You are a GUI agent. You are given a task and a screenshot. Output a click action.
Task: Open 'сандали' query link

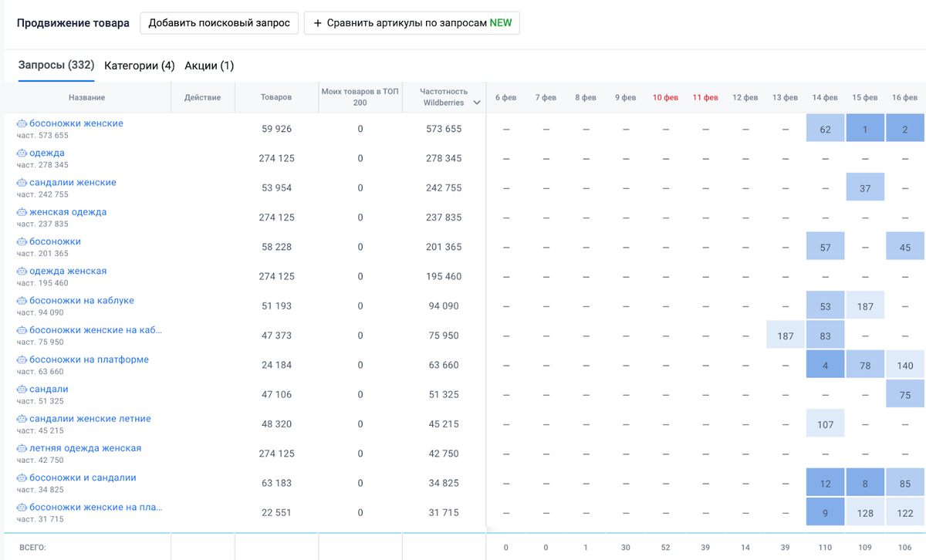click(x=49, y=390)
